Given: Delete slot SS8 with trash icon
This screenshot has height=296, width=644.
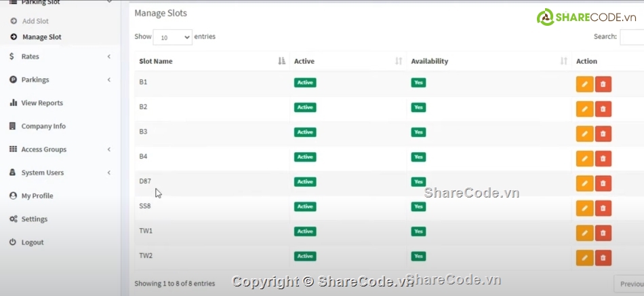Looking at the screenshot, I should (x=603, y=208).
